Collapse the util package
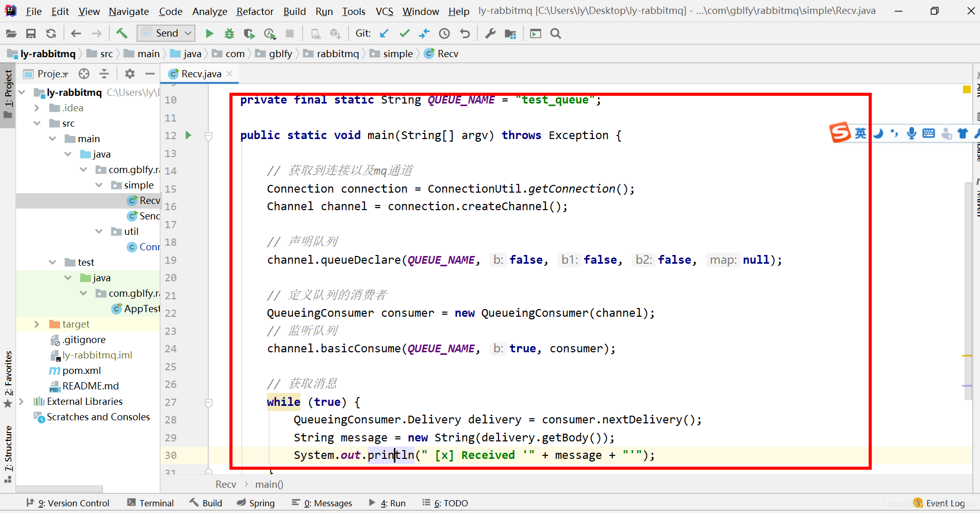Image resolution: width=980 pixels, height=513 pixels. point(98,231)
